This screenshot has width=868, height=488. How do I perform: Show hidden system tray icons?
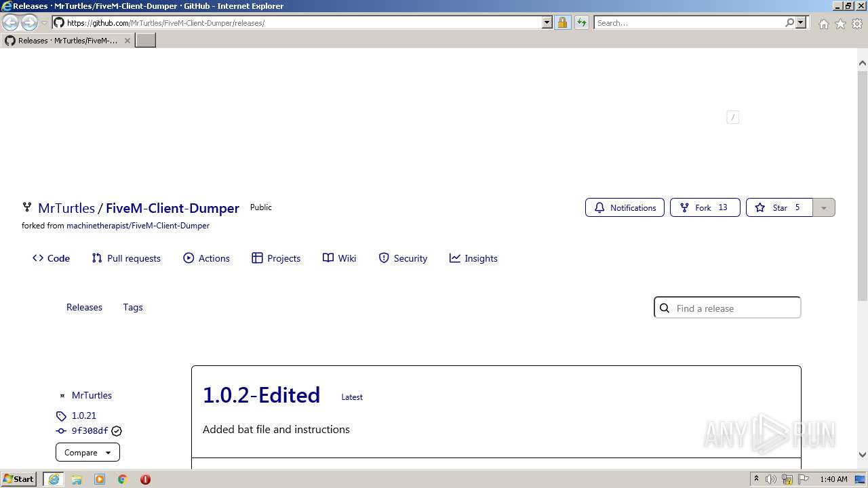coord(756,479)
